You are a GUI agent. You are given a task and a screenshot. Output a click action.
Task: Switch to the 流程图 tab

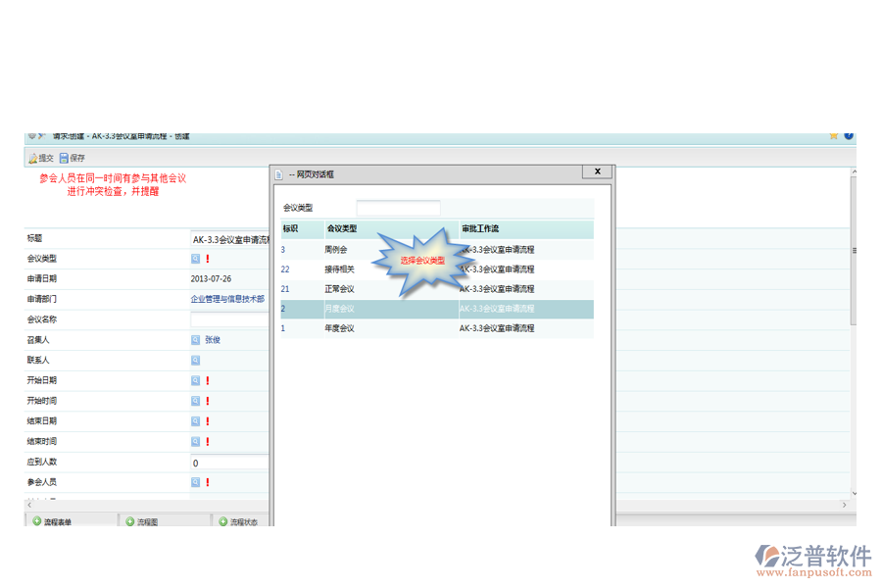point(165,520)
